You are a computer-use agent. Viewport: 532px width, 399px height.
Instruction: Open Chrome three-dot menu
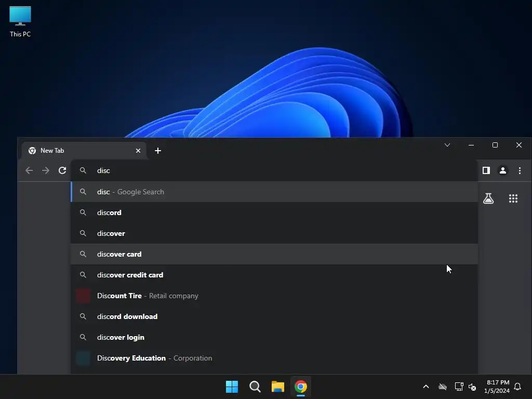tap(520, 170)
